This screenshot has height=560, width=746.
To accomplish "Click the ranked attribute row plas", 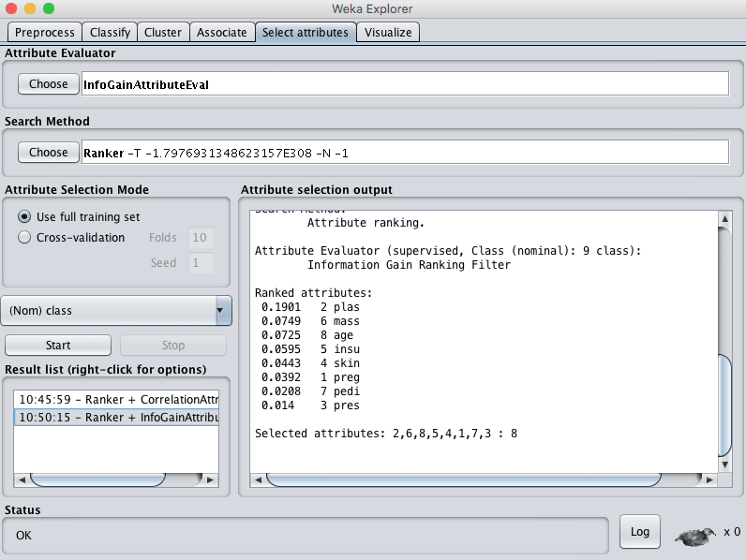I will pos(310,307).
